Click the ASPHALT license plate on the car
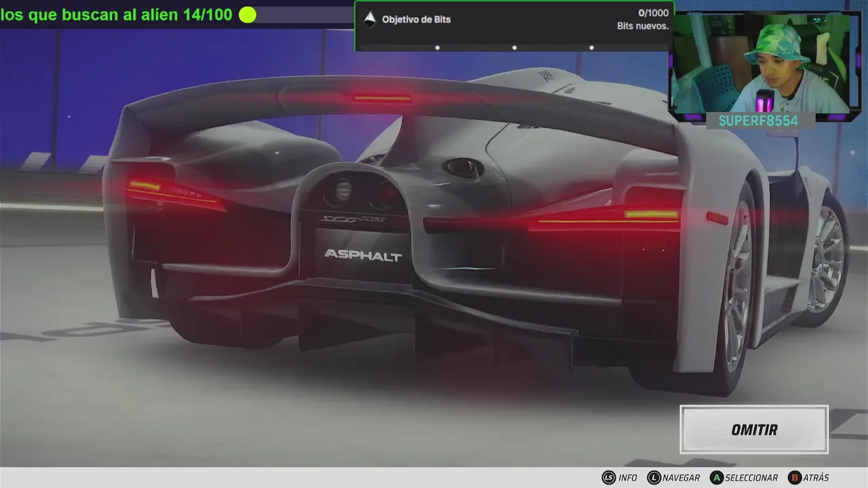868x488 pixels. 363,256
